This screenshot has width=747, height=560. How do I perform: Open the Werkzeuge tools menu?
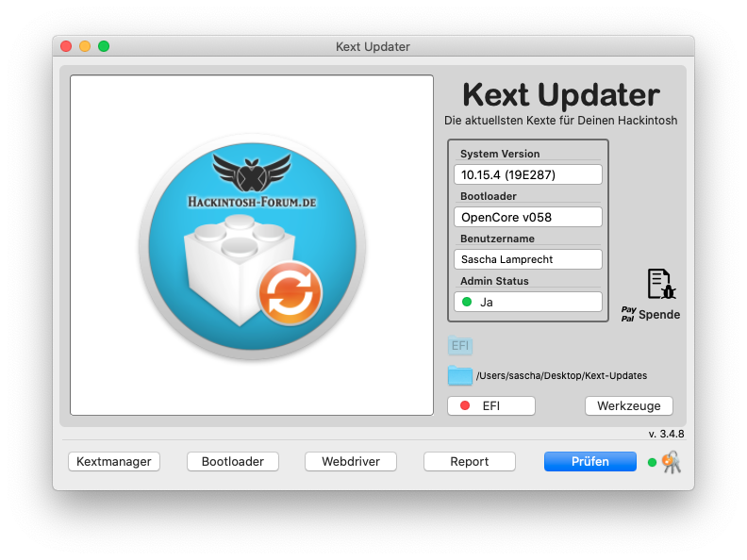pyautogui.click(x=629, y=405)
